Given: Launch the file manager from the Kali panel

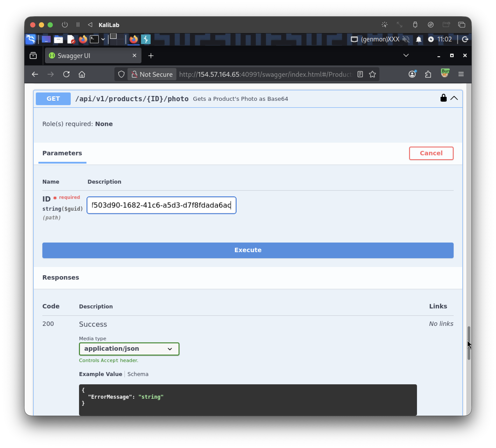Looking at the screenshot, I should (x=58, y=39).
